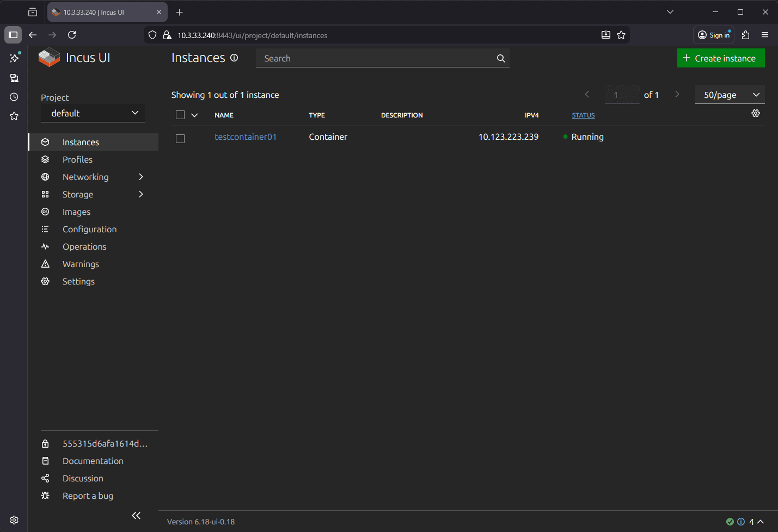The image size is (778, 532).
Task: Open table column settings gear icon
Action: click(756, 113)
